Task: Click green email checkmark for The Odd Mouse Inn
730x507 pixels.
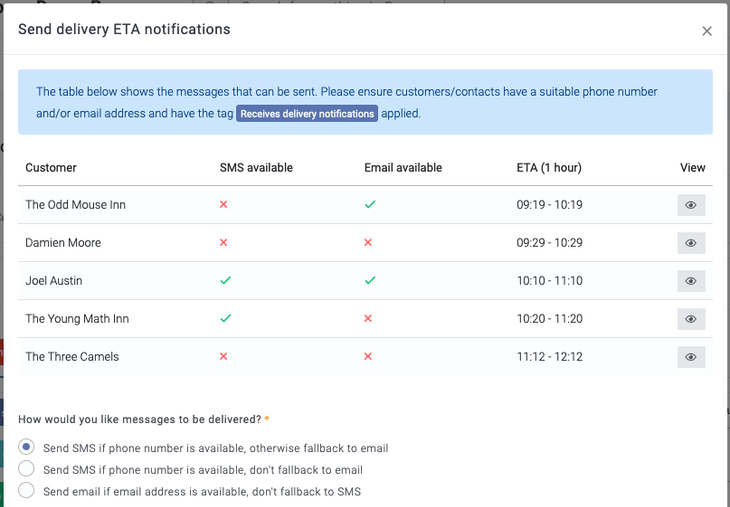Action: pyautogui.click(x=370, y=205)
